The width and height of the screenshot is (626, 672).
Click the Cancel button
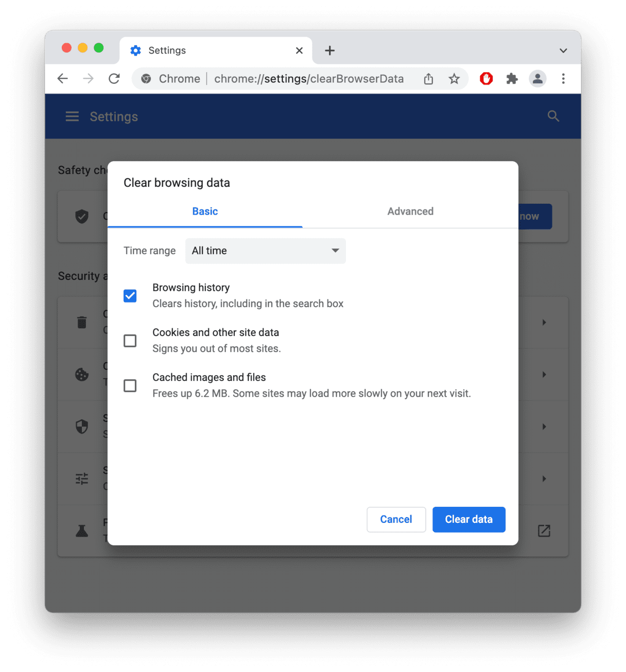pyautogui.click(x=396, y=519)
